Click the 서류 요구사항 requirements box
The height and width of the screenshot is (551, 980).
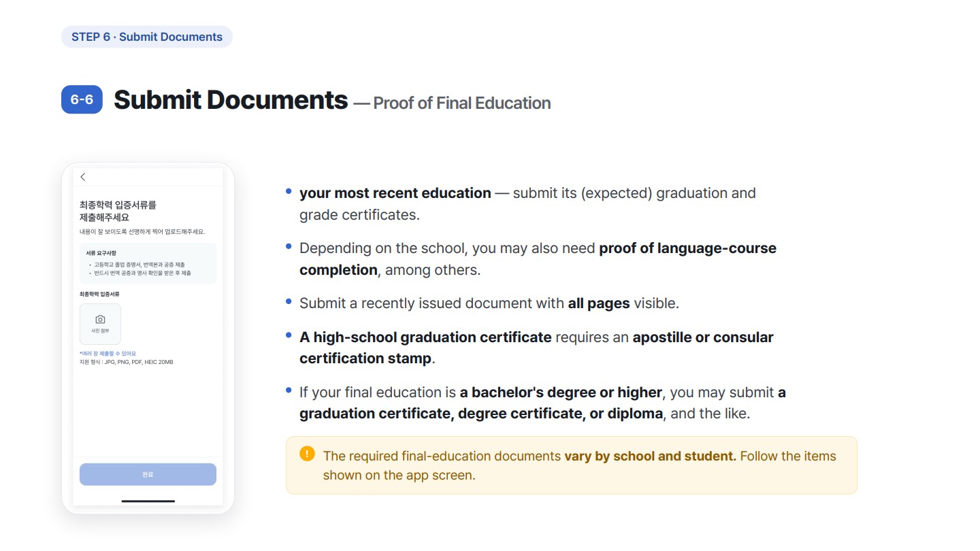click(148, 263)
